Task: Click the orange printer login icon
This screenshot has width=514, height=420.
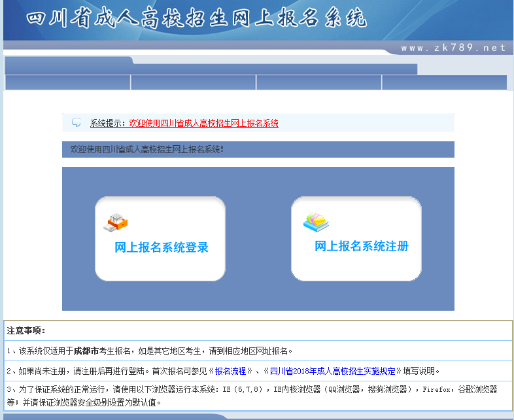Action: pyautogui.click(x=116, y=222)
